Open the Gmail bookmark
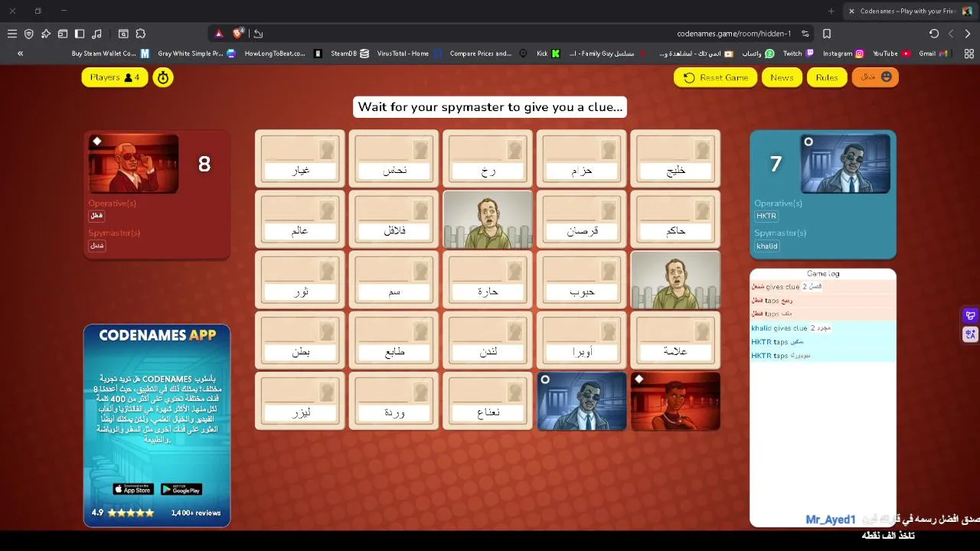The image size is (980, 551). tap(933, 54)
